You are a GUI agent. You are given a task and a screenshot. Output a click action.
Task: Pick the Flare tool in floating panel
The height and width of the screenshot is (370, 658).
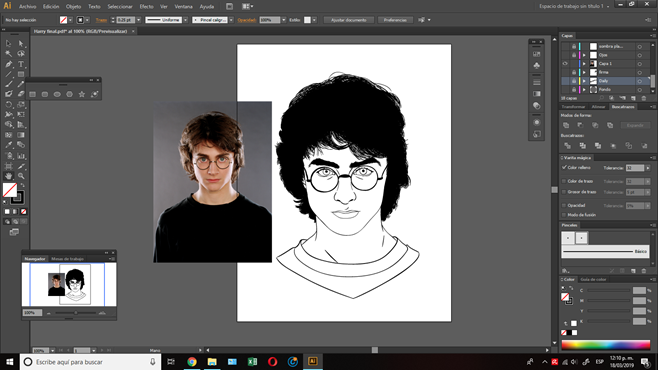pyautogui.click(x=94, y=94)
